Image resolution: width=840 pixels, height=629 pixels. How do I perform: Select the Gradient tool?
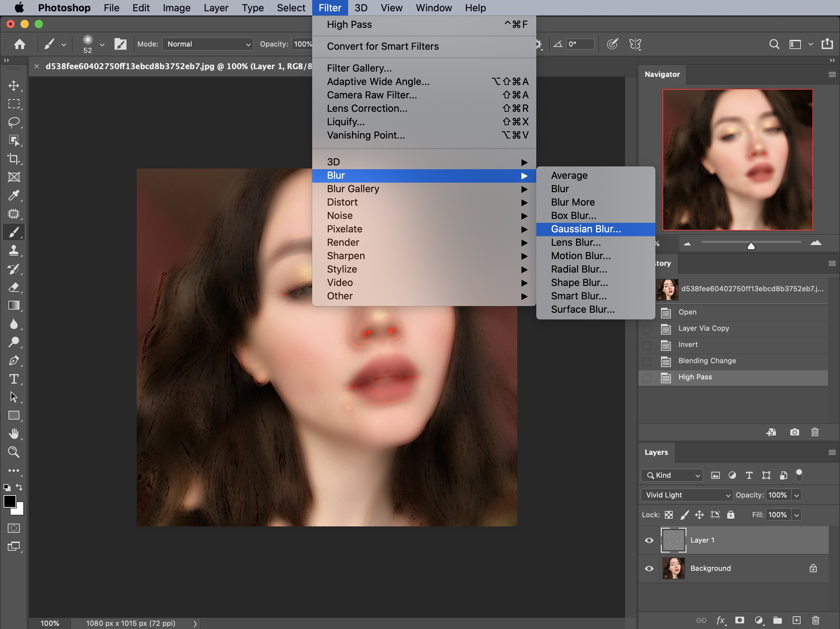[14, 306]
